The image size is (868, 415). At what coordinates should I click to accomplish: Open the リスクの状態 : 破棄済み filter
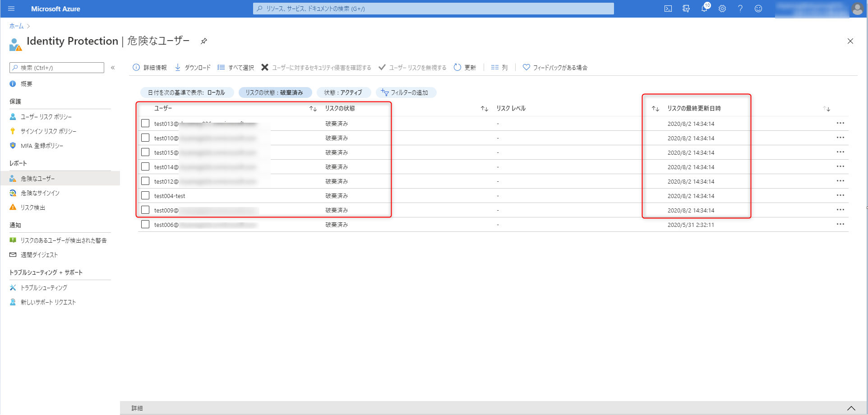pos(275,92)
